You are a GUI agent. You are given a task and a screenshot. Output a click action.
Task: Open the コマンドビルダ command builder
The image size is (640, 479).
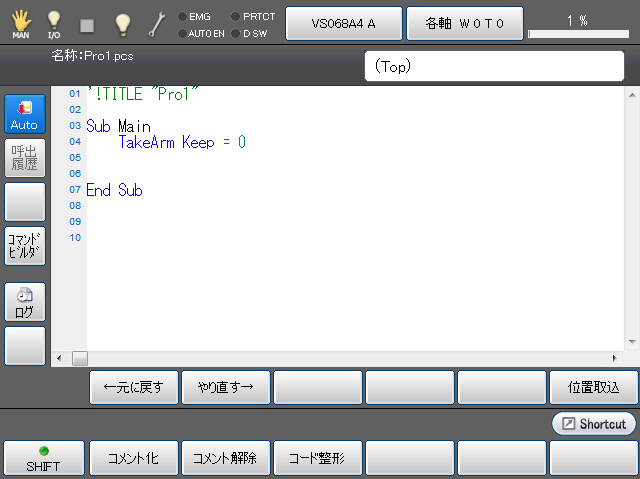coord(25,246)
